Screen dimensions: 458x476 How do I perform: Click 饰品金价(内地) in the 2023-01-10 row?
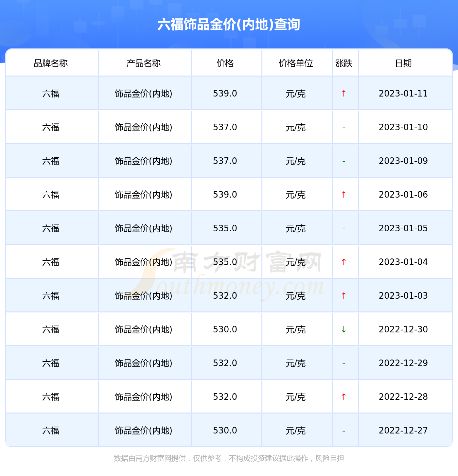[x=144, y=128]
